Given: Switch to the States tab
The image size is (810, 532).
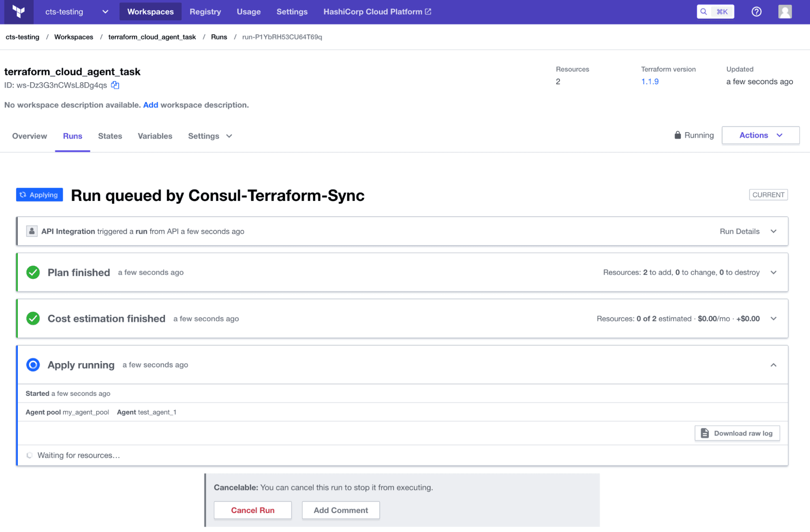Looking at the screenshot, I should 110,136.
